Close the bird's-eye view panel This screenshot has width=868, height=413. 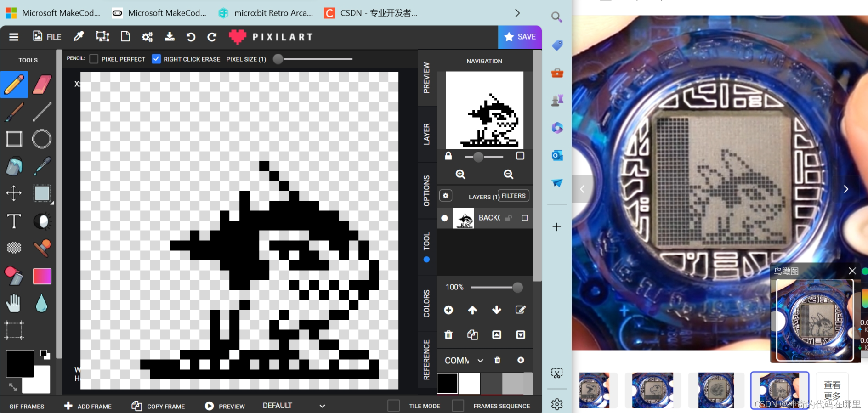coord(852,271)
